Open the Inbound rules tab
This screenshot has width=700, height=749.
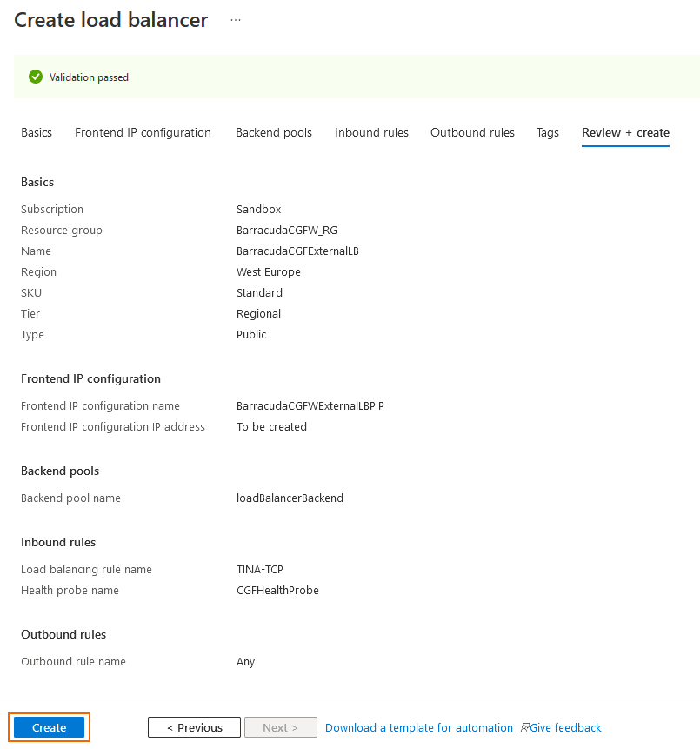click(x=371, y=132)
